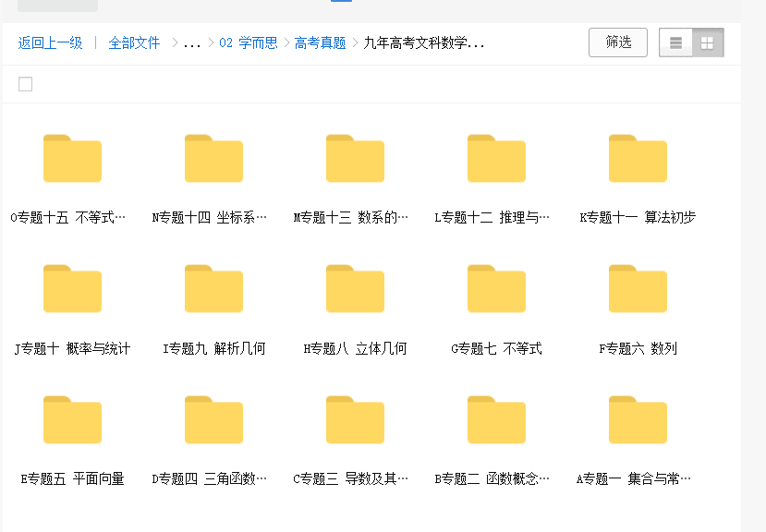Click the D专题四 三角函数 folder name
Screen dimensions: 766x532
(209, 478)
